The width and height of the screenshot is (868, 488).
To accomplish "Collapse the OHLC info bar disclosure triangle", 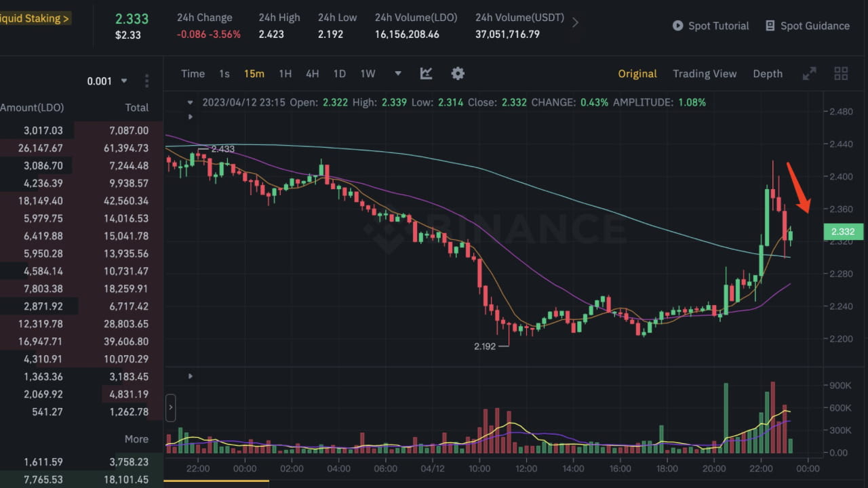I will (x=190, y=101).
